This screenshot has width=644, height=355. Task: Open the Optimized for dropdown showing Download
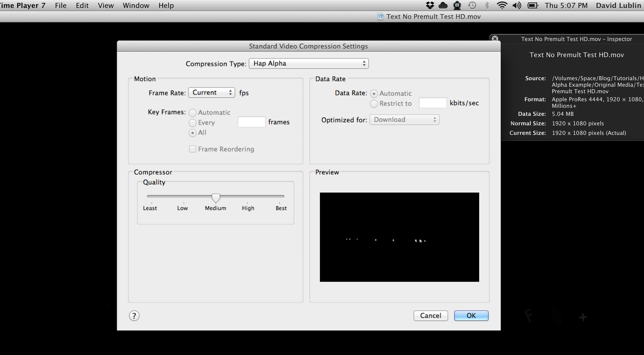pos(404,119)
